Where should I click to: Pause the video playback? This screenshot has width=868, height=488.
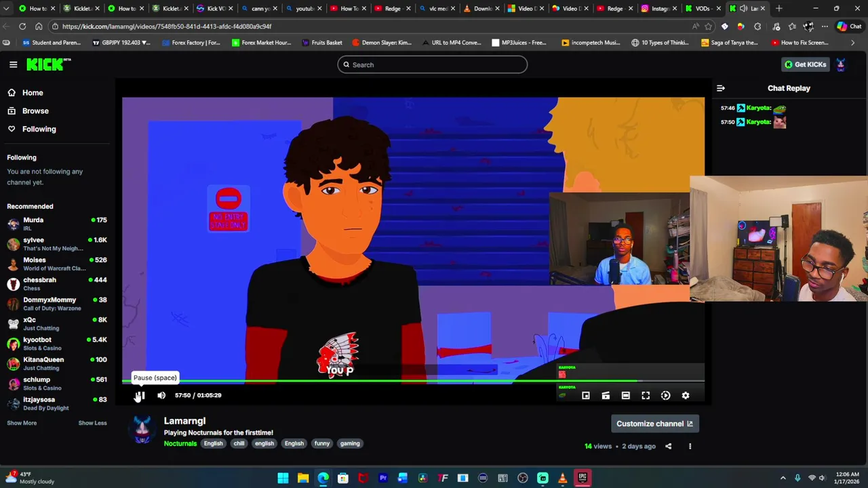(x=140, y=395)
